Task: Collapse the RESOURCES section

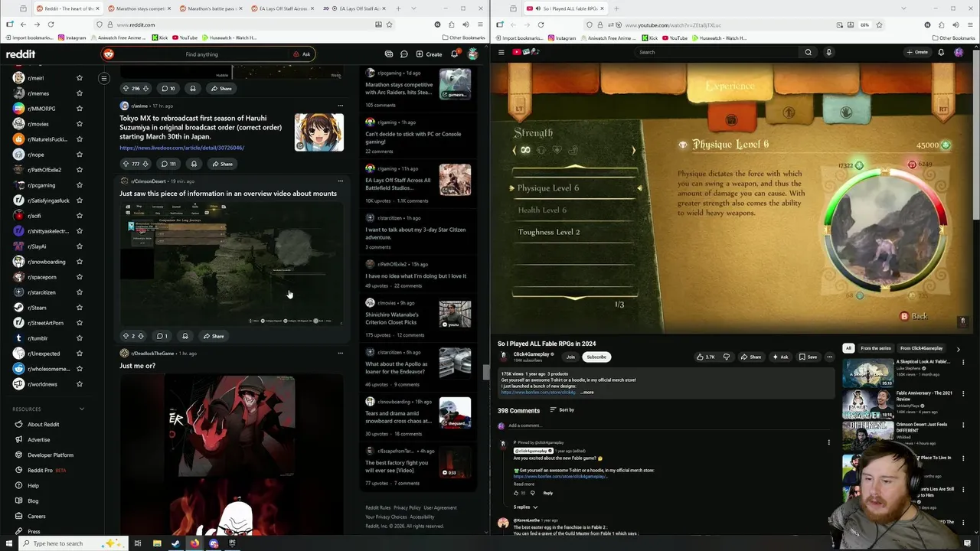Action: 82,409
